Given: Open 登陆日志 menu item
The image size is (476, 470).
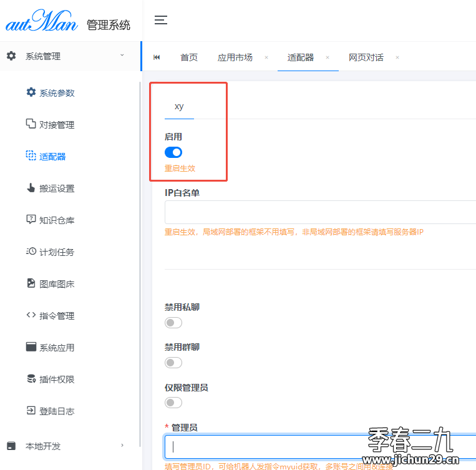Looking at the screenshot, I should click(x=57, y=411).
